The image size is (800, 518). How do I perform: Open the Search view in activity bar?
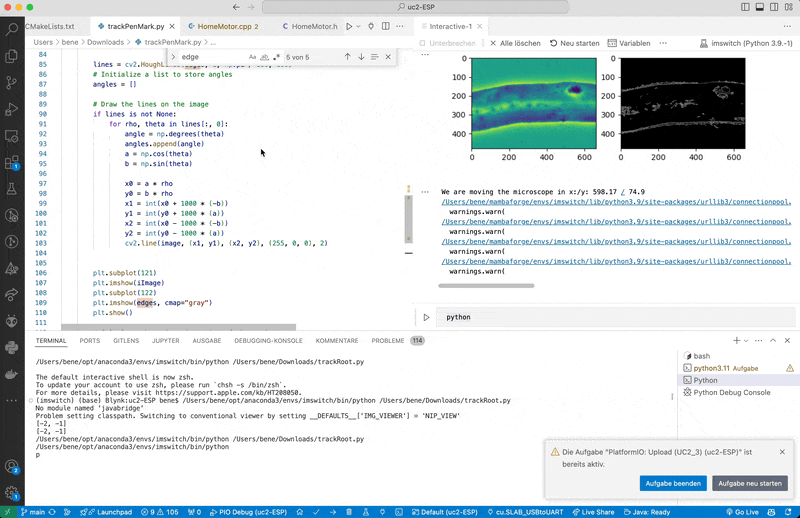(12, 29)
